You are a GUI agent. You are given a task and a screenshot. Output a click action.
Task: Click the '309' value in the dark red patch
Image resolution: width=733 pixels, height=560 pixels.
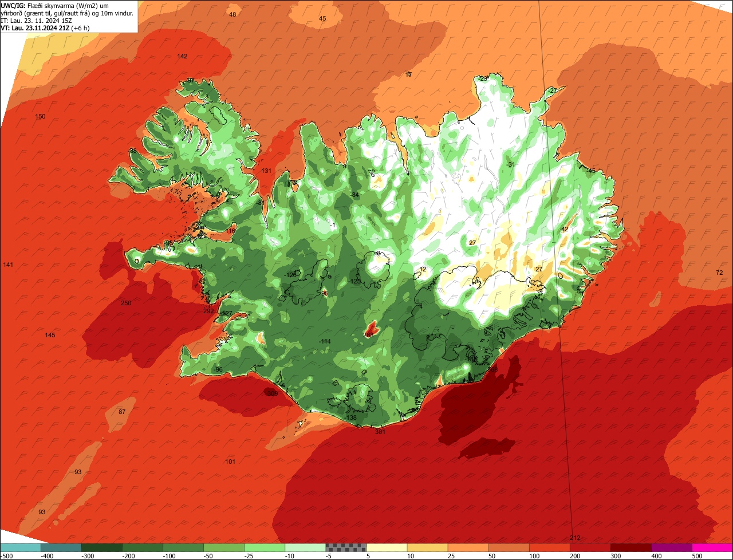coord(273,393)
